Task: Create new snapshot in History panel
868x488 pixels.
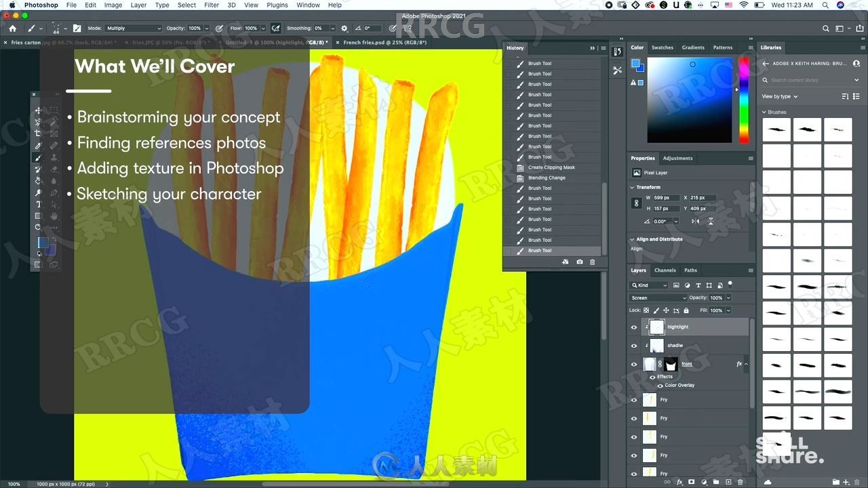Action: click(x=579, y=262)
